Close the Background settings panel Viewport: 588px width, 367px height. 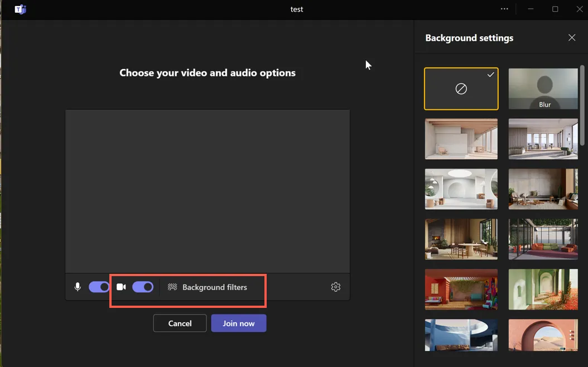tap(572, 37)
